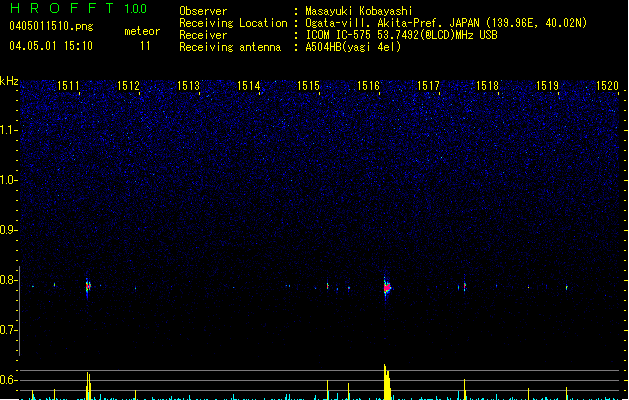Click receiver value ICOM IC-575 53.7492 MHz USB
This screenshot has height=400, width=629.
(x=402, y=35)
